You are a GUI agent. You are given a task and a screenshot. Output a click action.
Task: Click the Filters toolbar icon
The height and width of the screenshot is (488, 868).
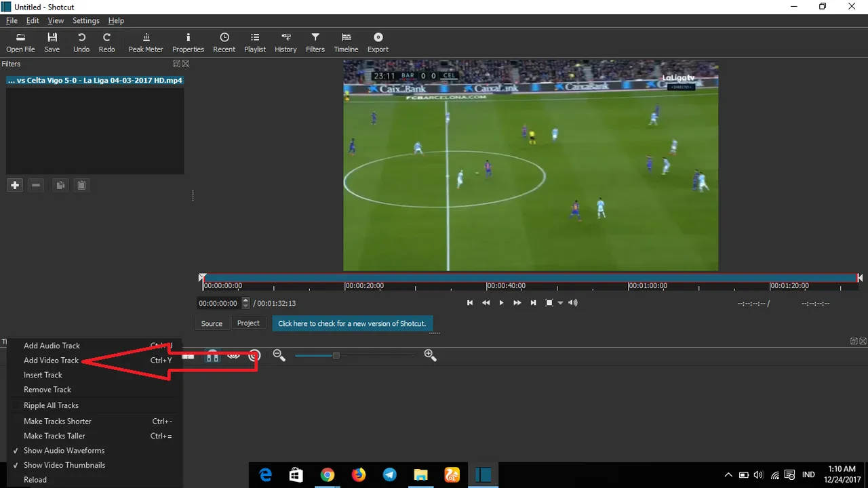[315, 43]
